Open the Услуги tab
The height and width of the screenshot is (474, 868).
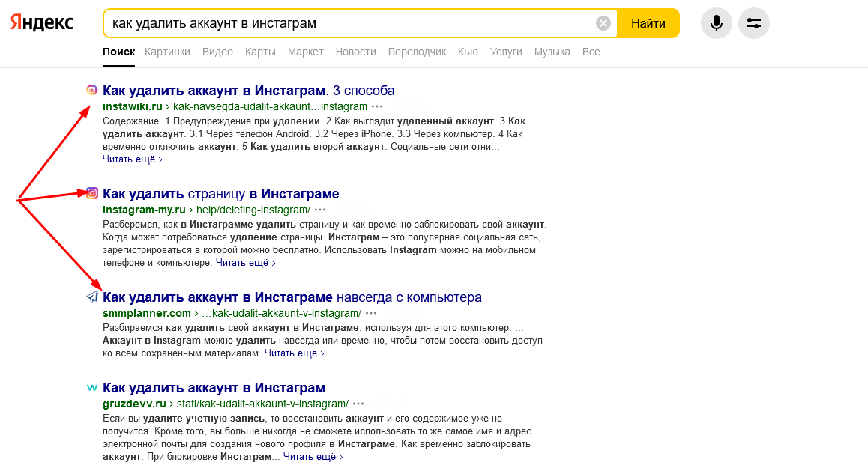(x=506, y=52)
